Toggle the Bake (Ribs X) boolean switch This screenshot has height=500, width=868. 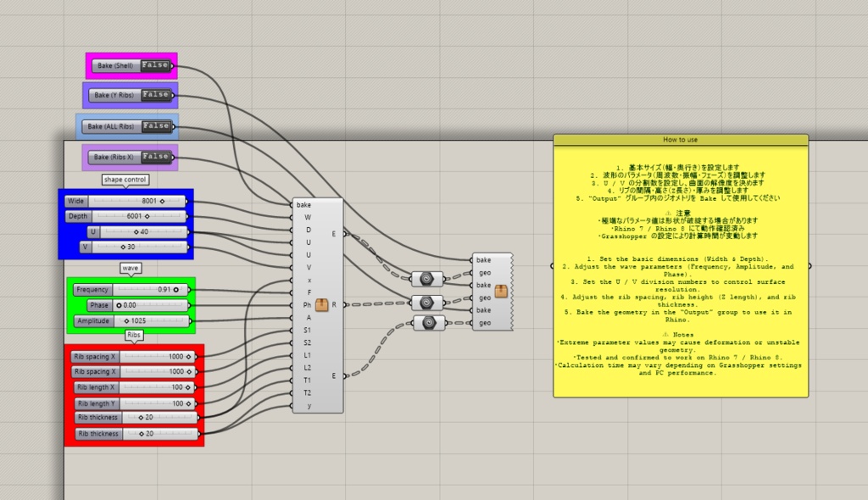(155, 156)
